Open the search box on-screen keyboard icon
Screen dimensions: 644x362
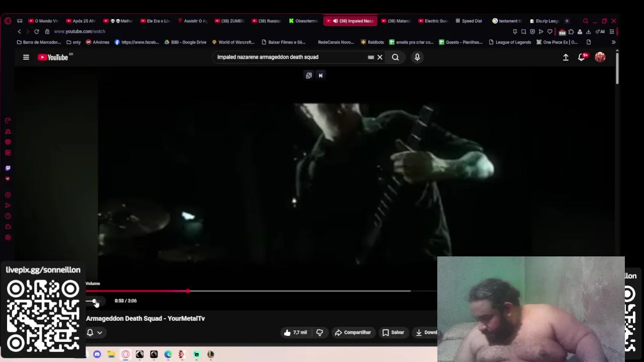pyautogui.click(x=371, y=57)
